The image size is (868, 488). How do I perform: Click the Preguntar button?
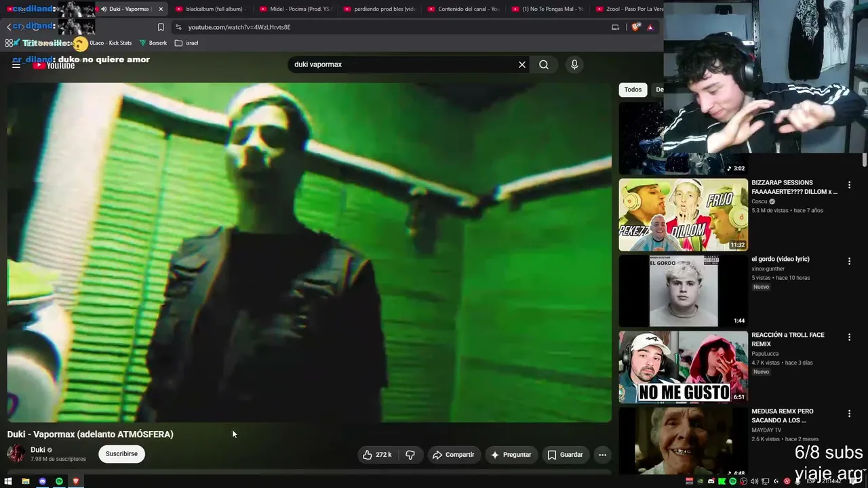(511, 455)
